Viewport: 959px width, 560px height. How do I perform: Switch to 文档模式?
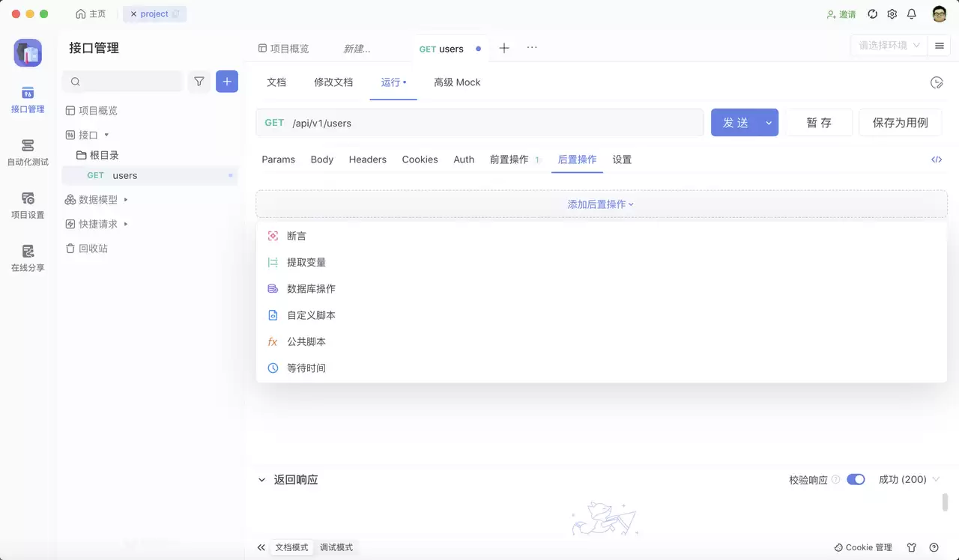291,547
